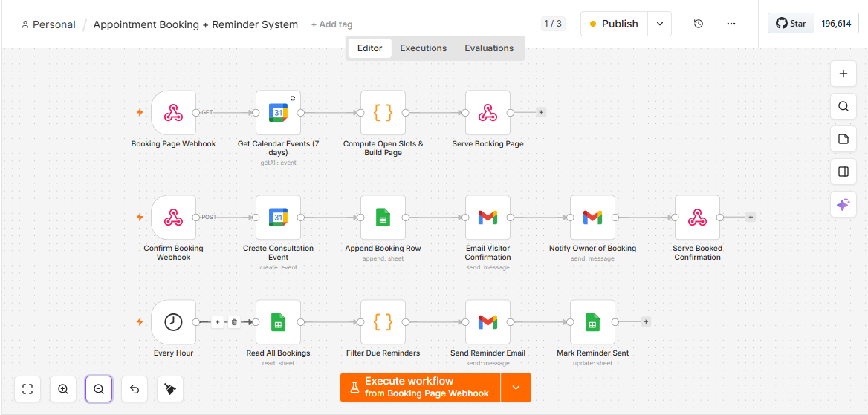The image size is (868, 415).
Task: Select the Confirm Booking Webhook node
Action: [x=173, y=218]
